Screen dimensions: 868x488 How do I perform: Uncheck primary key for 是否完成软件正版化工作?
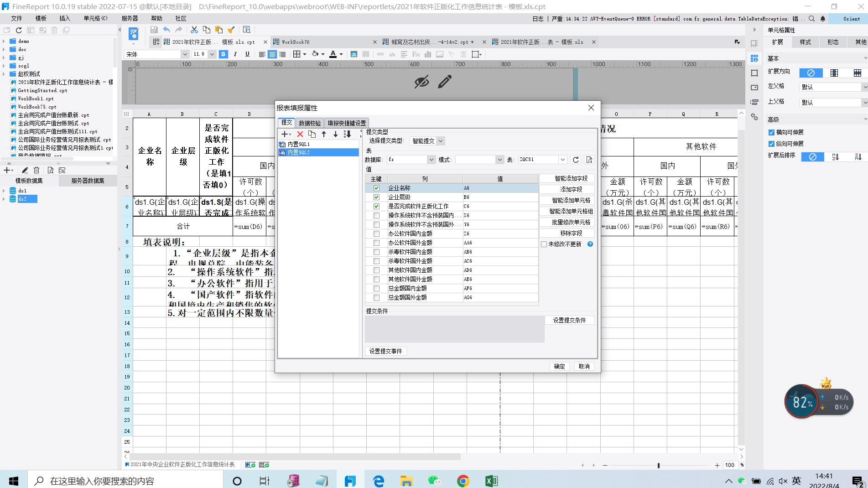point(376,206)
